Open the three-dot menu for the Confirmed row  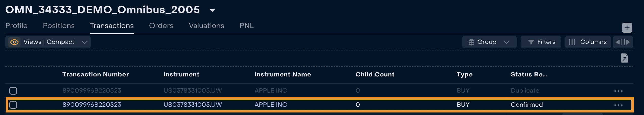coord(618,105)
